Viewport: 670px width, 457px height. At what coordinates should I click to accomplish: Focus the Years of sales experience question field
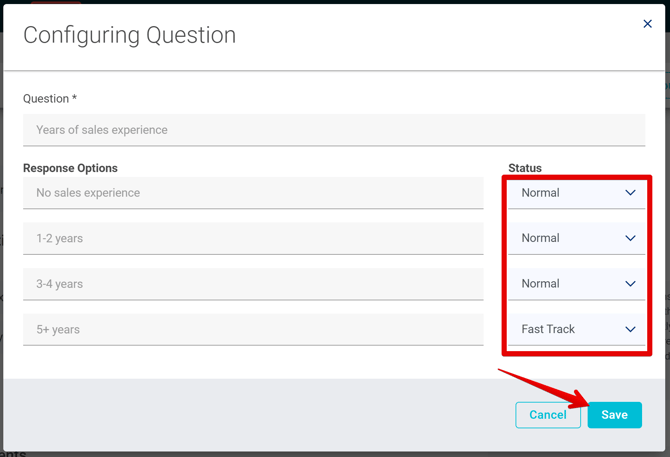[x=334, y=130]
